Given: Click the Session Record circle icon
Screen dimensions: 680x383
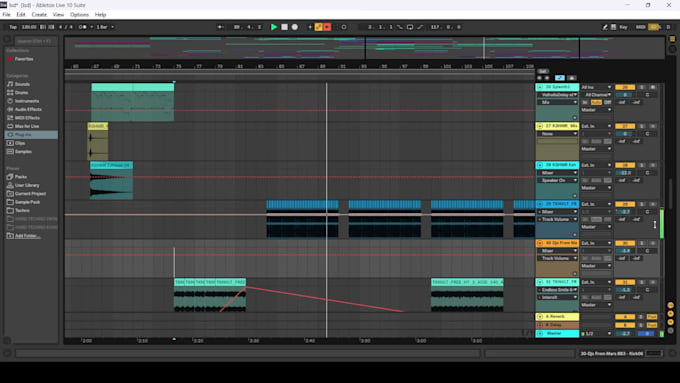Looking at the screenshot, I should 344,27.
